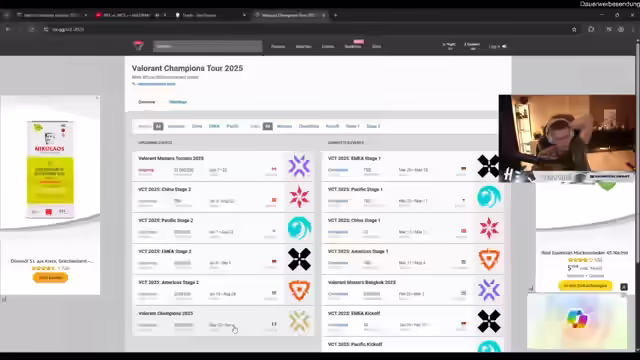Image resolution: width=640 pixels, height=360 pixels.
Task: Click Masters Toronto purple logo
Action: pyautogui.click(x=299, y=166)
